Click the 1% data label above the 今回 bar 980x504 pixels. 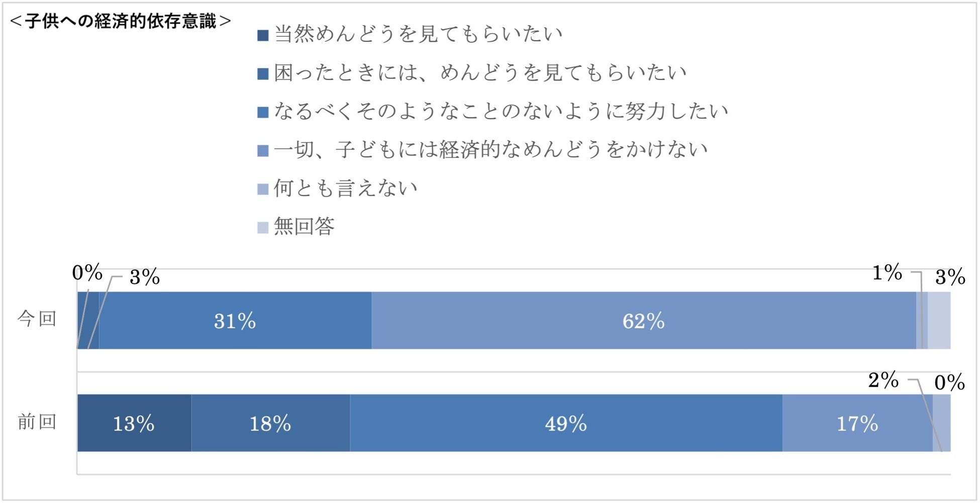pyautogui.click(x=887, y=273)
